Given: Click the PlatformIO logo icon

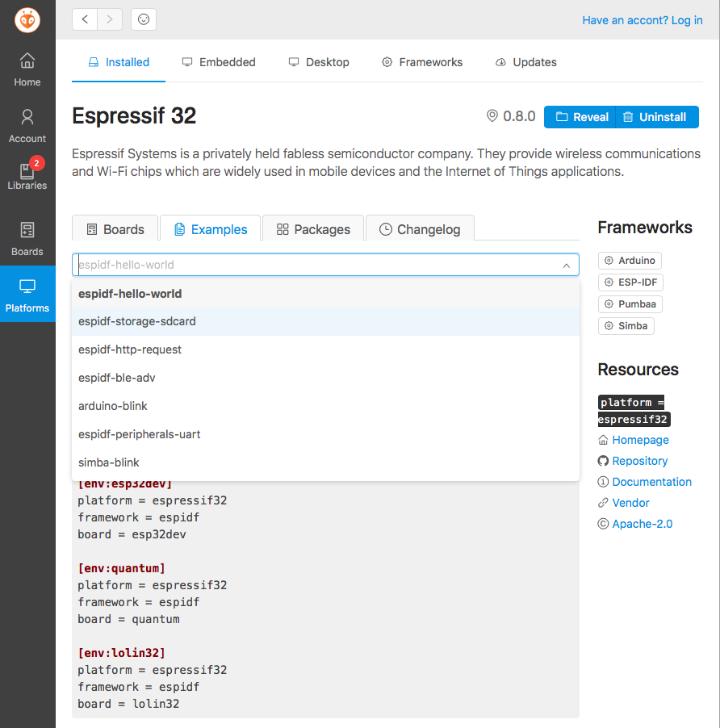Looking at the screenshot, I should coord(27,20).
